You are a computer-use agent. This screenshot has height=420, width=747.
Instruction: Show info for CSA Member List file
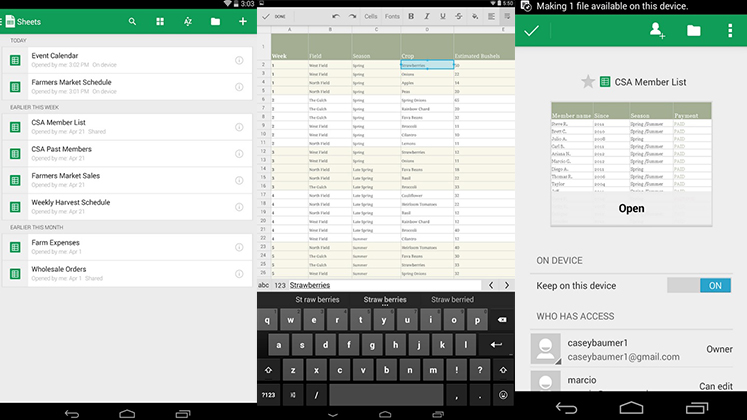pos(239,127)
